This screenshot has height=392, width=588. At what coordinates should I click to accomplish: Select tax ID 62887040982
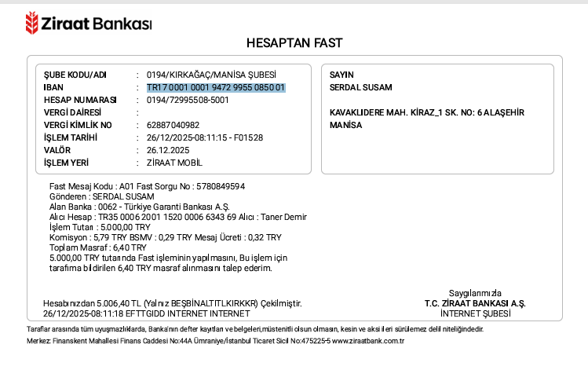click(173, 125)
